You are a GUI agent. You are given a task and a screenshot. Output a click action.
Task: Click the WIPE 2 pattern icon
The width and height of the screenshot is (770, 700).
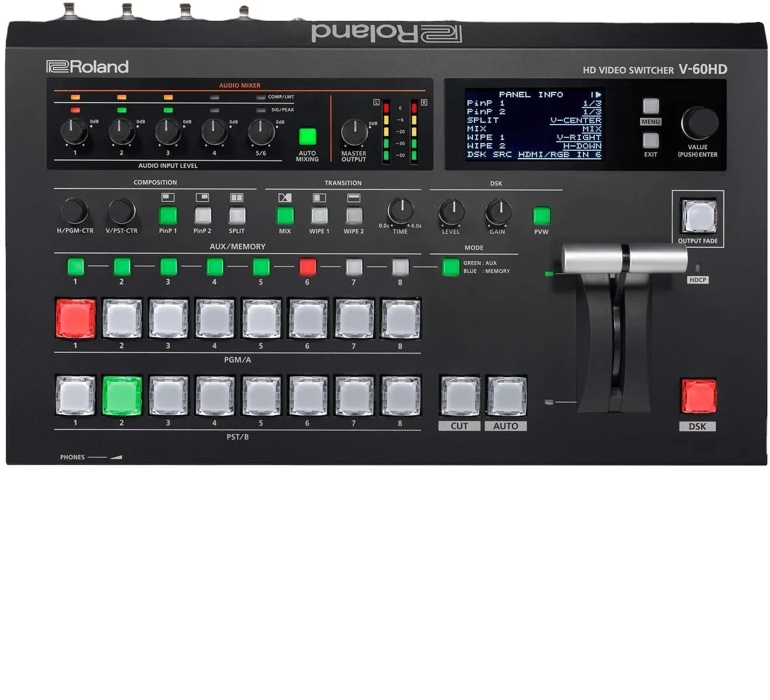coord(354,197)
